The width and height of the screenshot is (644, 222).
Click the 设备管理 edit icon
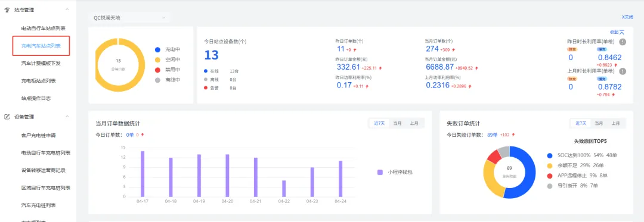pos(7,117)
